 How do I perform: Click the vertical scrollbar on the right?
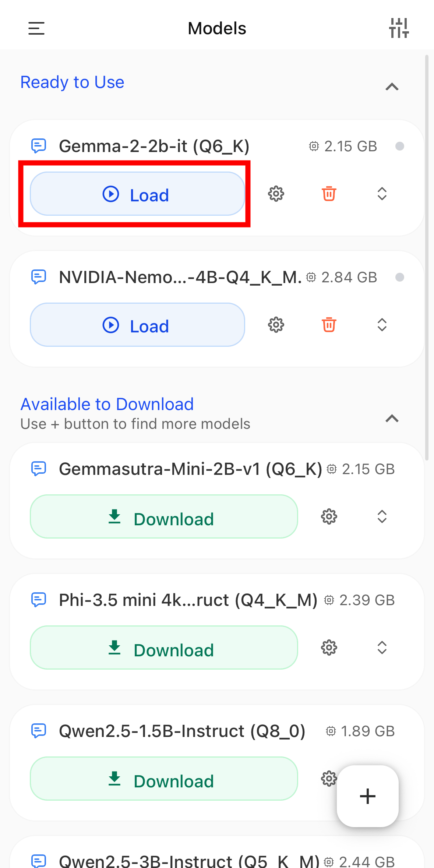427,258
